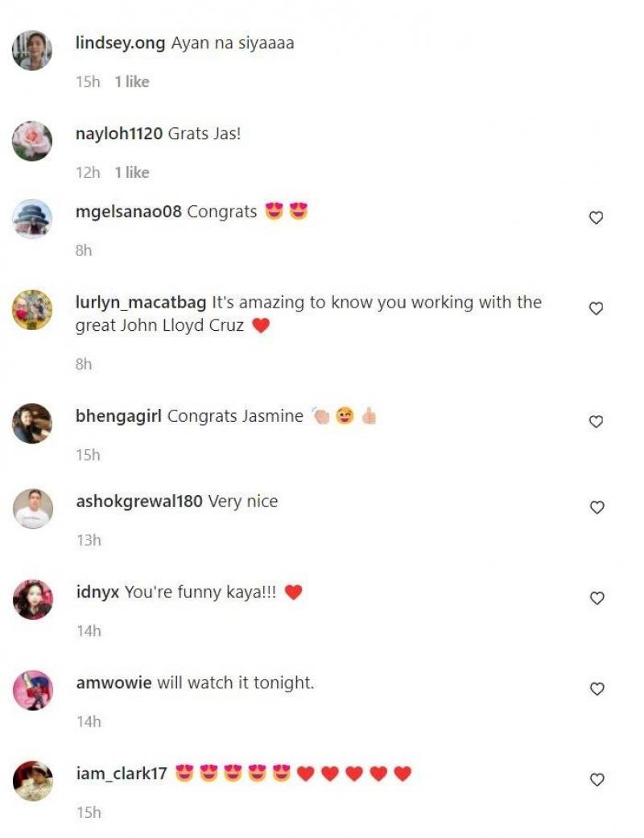Show 1 like on lindsey.ong's comment
The image size is (644, 838).
pyautogui.click(x=132, y=82)
